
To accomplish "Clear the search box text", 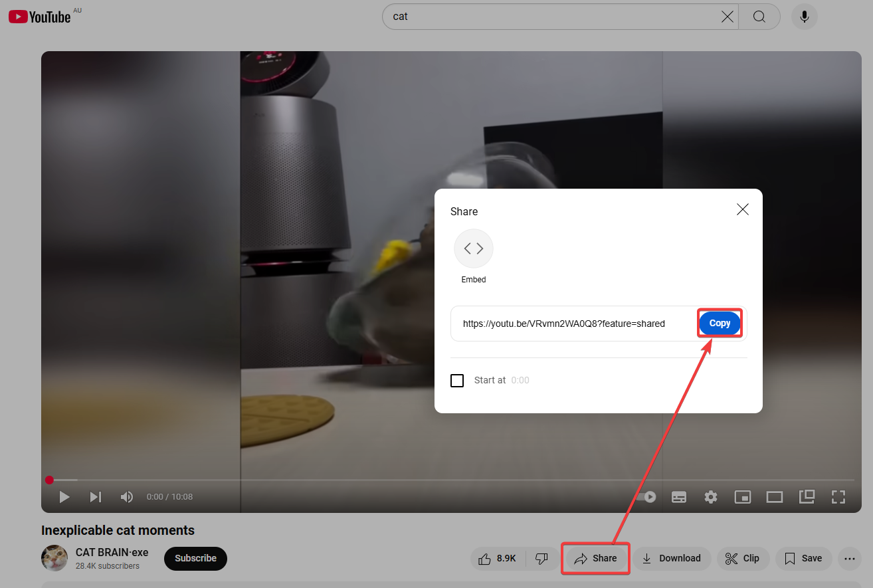I will 727,17.
